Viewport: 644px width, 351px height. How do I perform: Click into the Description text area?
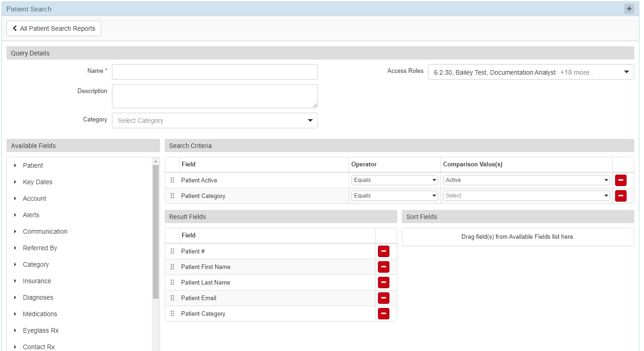click(215, 96)
